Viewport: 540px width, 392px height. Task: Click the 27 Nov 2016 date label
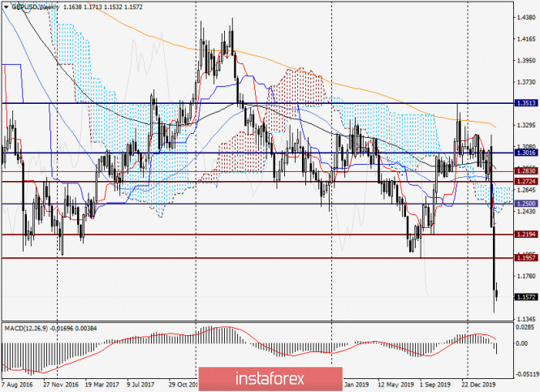coord(61,385)
